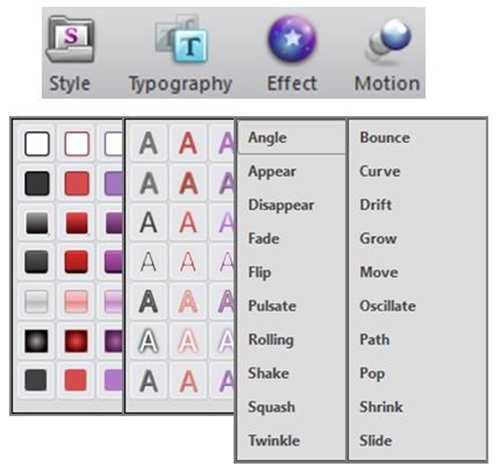Pick the flat red swatch in second row
The height and width of the screenshot is (473, 500).
coord(77,183)
